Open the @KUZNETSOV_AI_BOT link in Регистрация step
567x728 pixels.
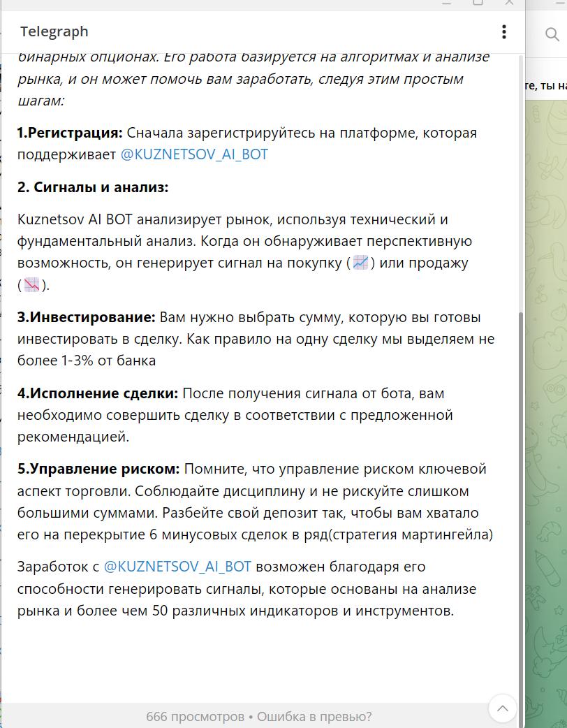pos(194,154)
